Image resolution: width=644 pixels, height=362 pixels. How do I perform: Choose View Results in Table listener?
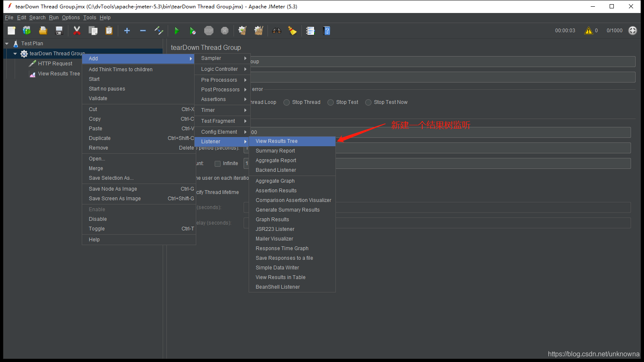292,277
